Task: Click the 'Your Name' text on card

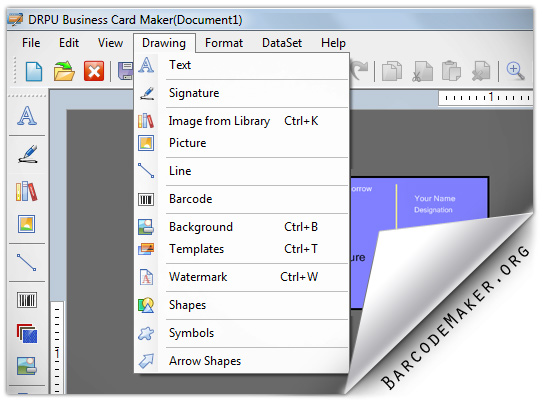Action: [435, 199]
